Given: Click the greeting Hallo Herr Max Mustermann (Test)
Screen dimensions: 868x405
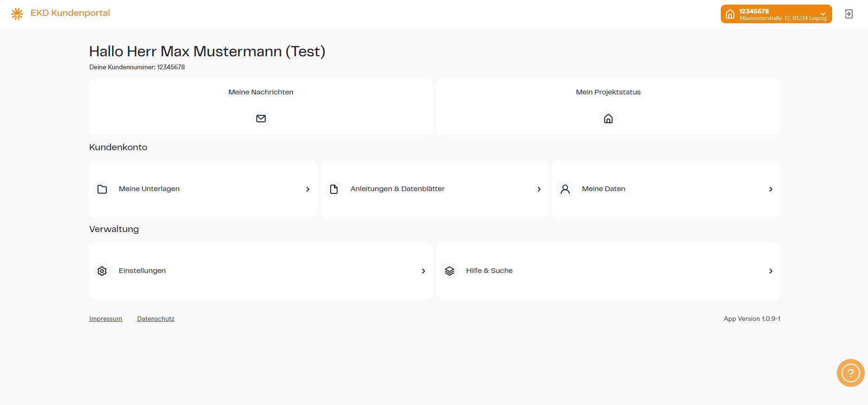Looking at the screenshot, I should coord(207,51).
